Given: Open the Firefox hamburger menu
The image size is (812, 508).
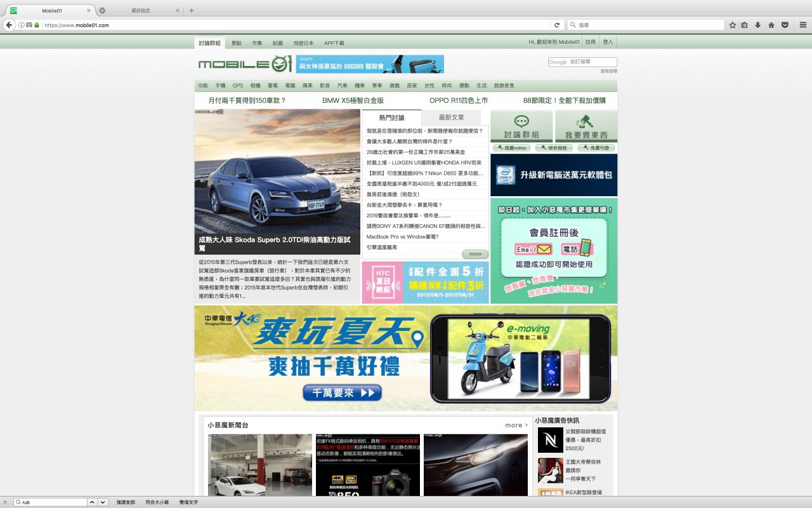Looking at the screenshot, I should pyautogui.click(x=802, y=25).
